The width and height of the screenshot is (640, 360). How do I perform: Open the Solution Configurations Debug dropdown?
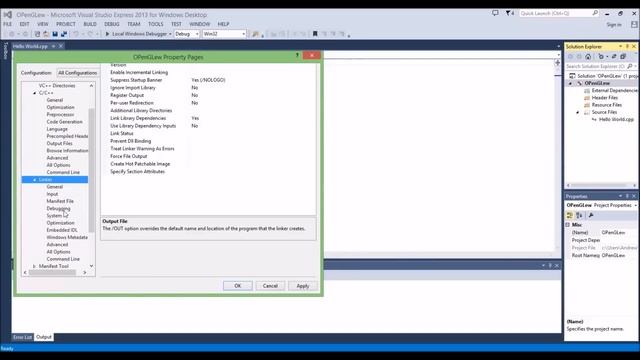(187, 34)
